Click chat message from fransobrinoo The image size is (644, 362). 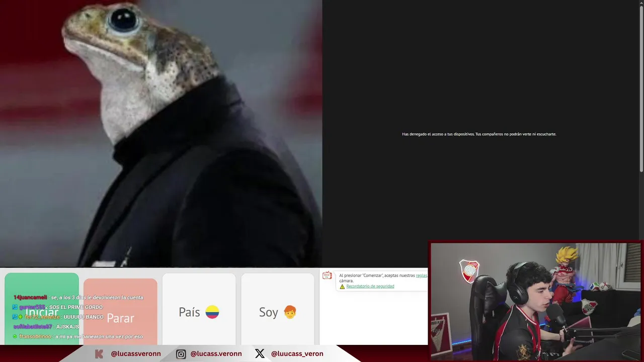(x=78, y=336)
